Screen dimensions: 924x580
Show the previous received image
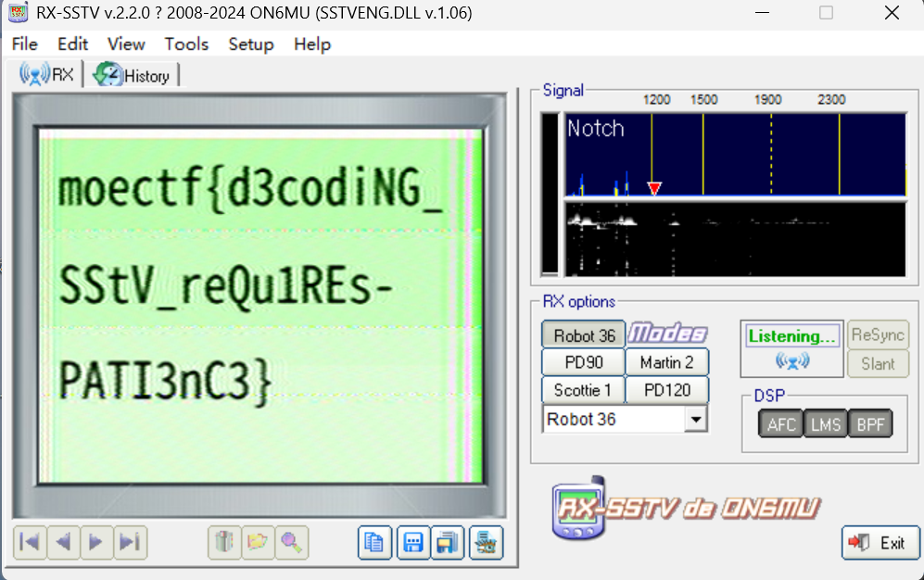(63, 542)
